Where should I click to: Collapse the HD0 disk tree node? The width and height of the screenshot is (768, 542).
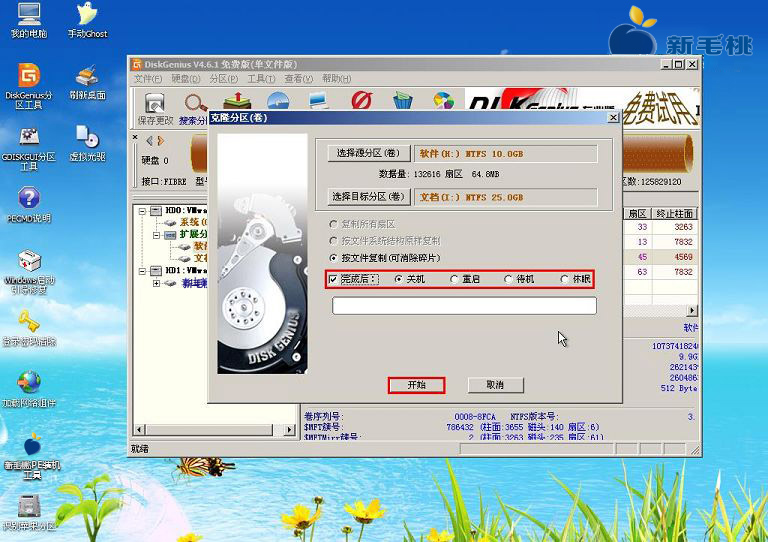[x=142, y=211]
